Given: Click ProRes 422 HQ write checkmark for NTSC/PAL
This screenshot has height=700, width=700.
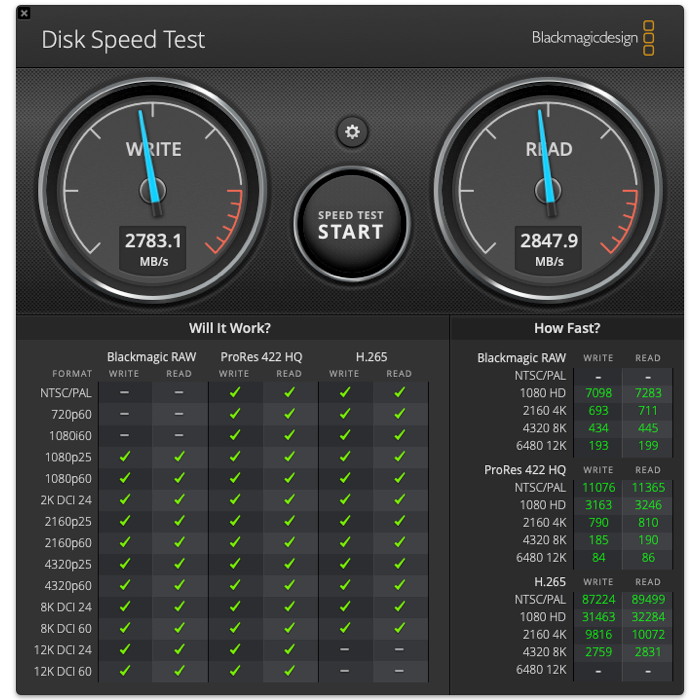Looking at the screenshot, I should pyautogui.click(x=234, y=393).
